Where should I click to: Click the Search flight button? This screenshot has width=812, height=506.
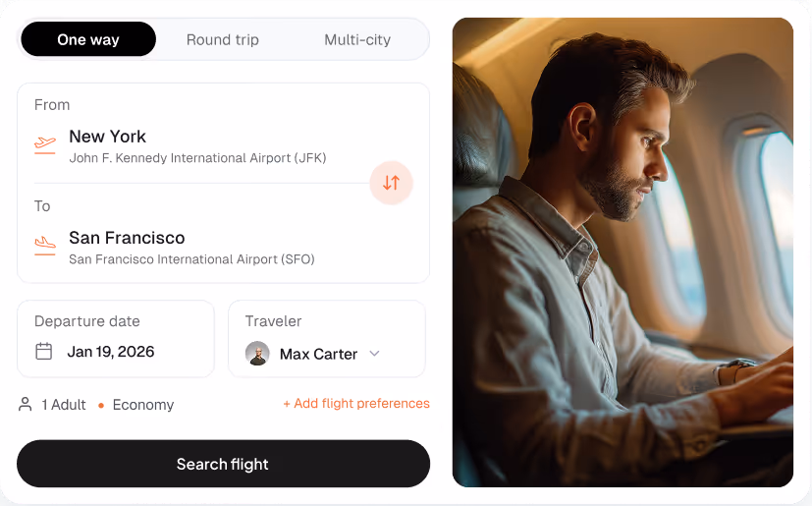click(223, 464)
